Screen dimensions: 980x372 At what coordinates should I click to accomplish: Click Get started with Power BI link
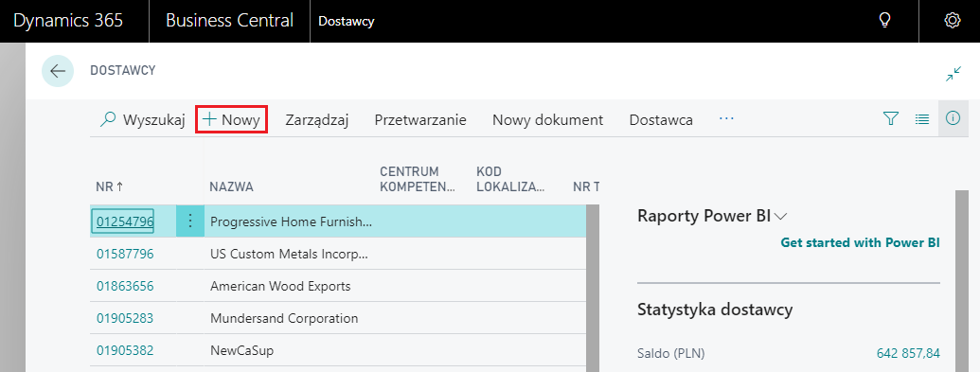click(x=860, y=242)
